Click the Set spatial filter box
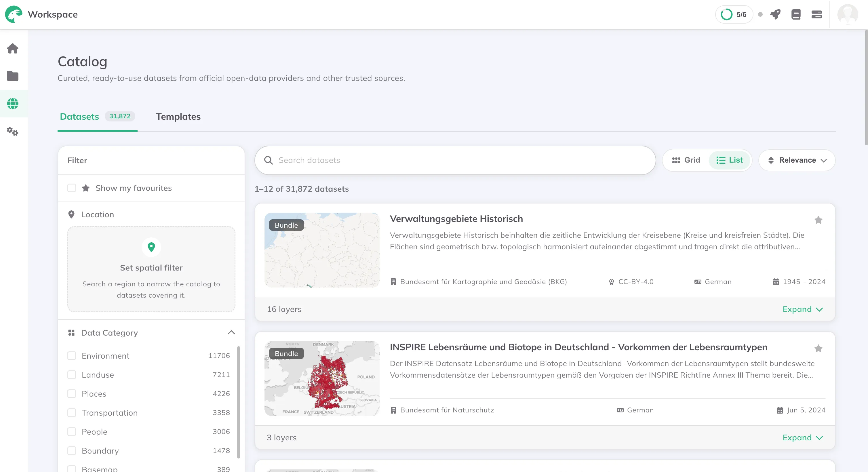 pos(151,269)
